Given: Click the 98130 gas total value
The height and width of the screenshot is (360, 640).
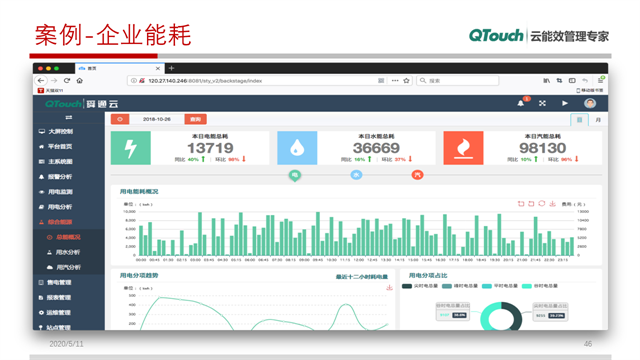Looking at the screenshot, I should (x=542, y=148).
